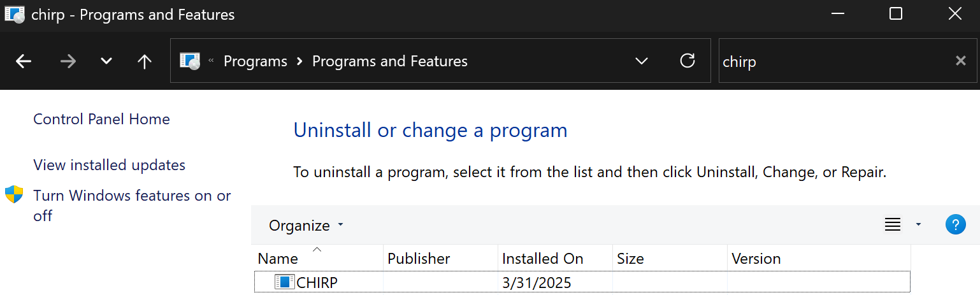
Task: Clear the chirp search with X
Action: (960, 61)
